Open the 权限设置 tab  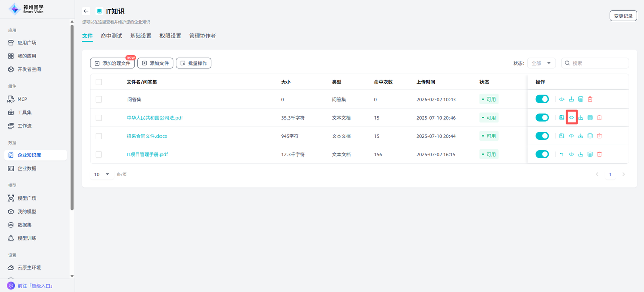[170, 36]
